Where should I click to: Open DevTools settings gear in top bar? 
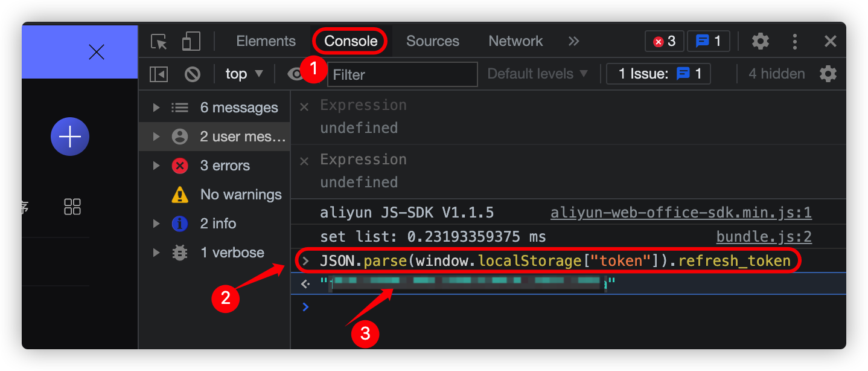click(760, 41)
